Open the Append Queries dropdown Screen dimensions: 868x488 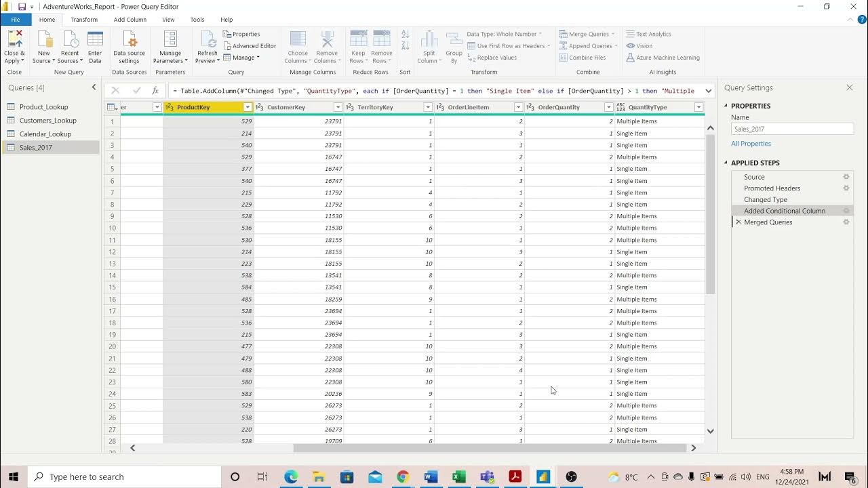click(x=589, y=45)
